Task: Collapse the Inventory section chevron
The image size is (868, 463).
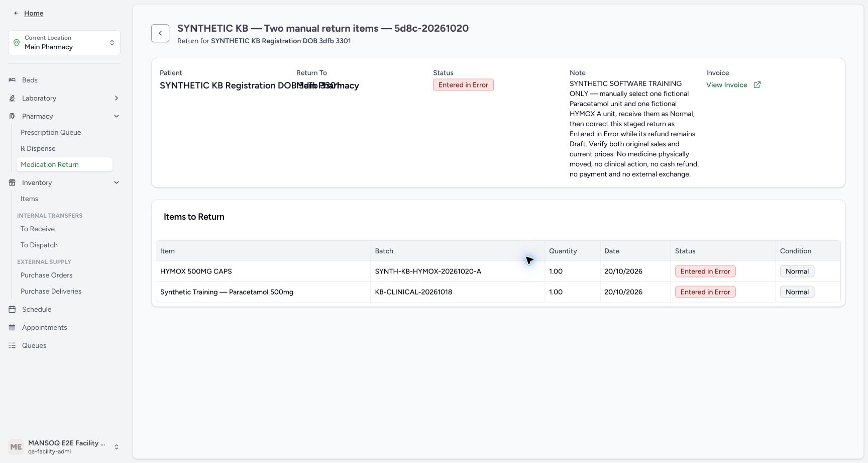Action: point(117,182)
